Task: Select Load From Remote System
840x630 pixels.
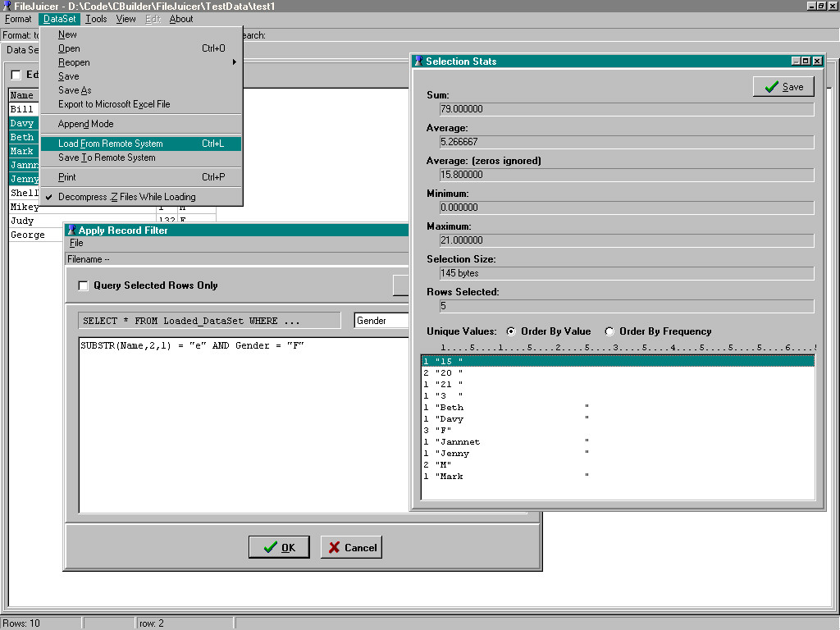Action: (141, 144)
